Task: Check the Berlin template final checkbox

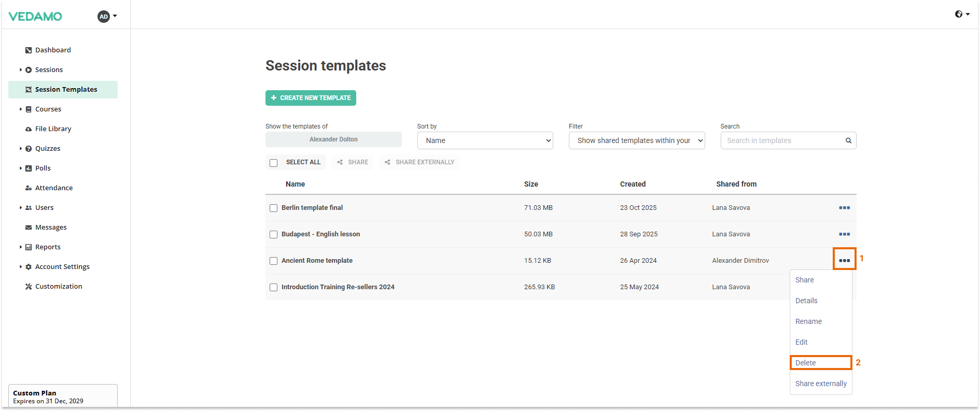Action: [x=274, y=208]
